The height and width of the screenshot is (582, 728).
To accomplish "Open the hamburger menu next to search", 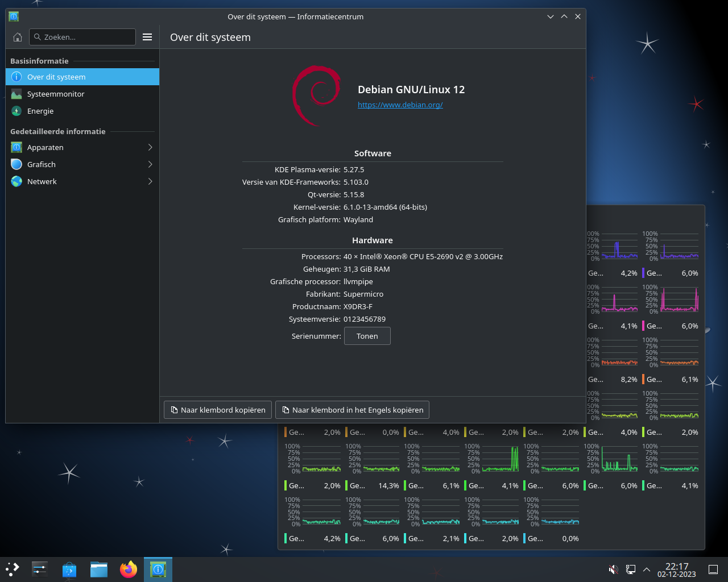I will pyautogui.click(x=147, y=37).
